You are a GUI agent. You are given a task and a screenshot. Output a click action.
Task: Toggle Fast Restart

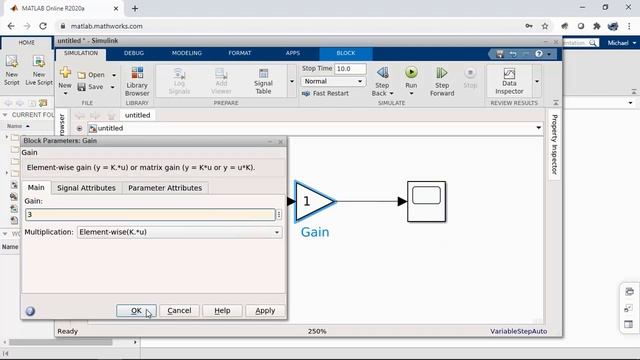pyautogui.click(x=326, y=93)
